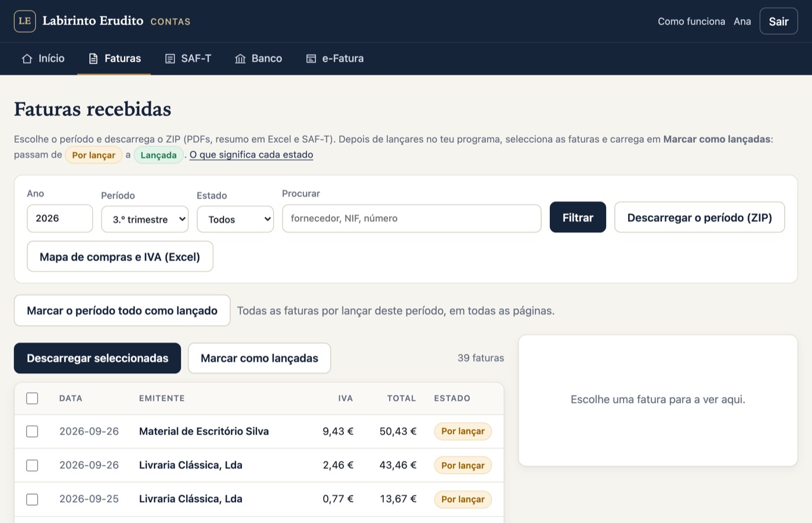Click Mapa de compras e IVA (Excel)
812x523 pixels.
point(120,257)
